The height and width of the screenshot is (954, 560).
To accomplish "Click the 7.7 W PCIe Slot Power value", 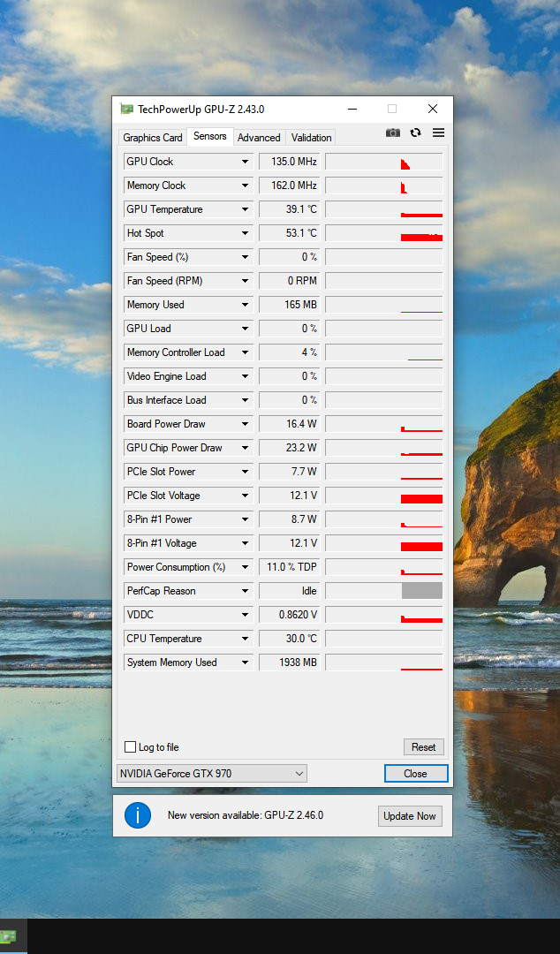I will point(289,472).
